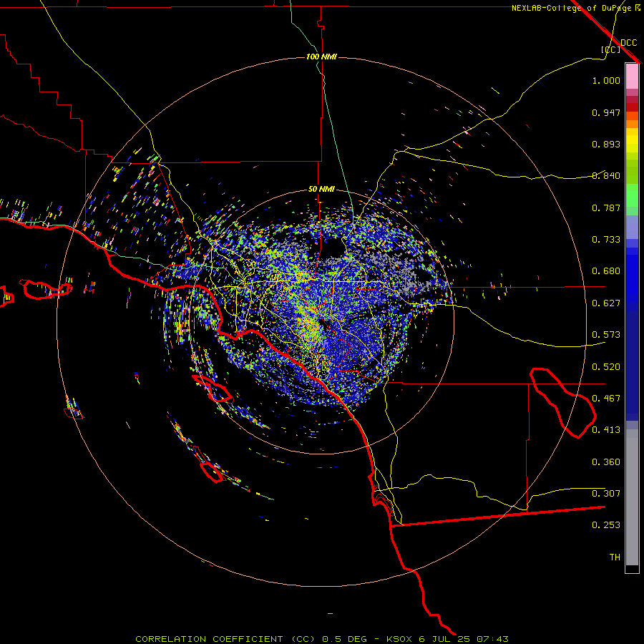Pick the gray color bar segment

click(632, 497)
